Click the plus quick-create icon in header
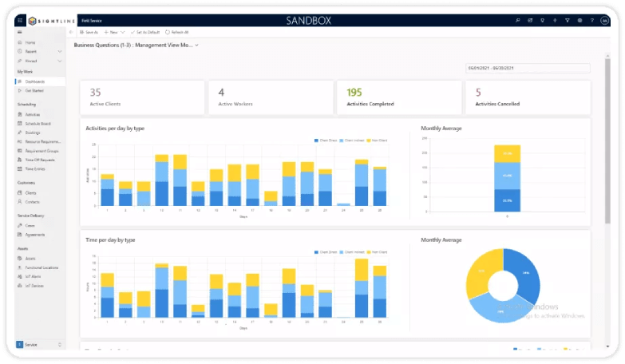 (x=555, y=20)
